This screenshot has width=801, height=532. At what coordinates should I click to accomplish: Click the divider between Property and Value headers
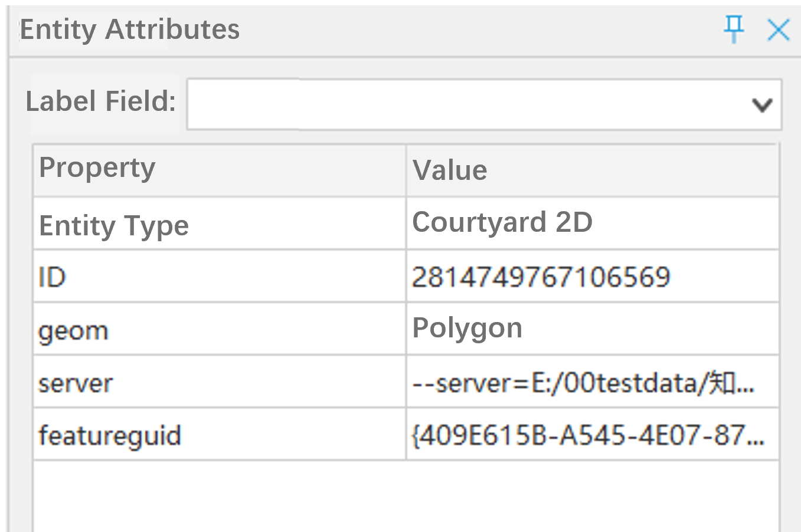(406, 170)
